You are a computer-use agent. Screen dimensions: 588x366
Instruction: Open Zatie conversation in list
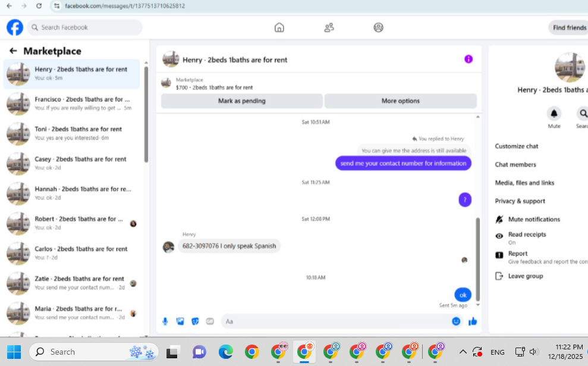tap(71, 283)
